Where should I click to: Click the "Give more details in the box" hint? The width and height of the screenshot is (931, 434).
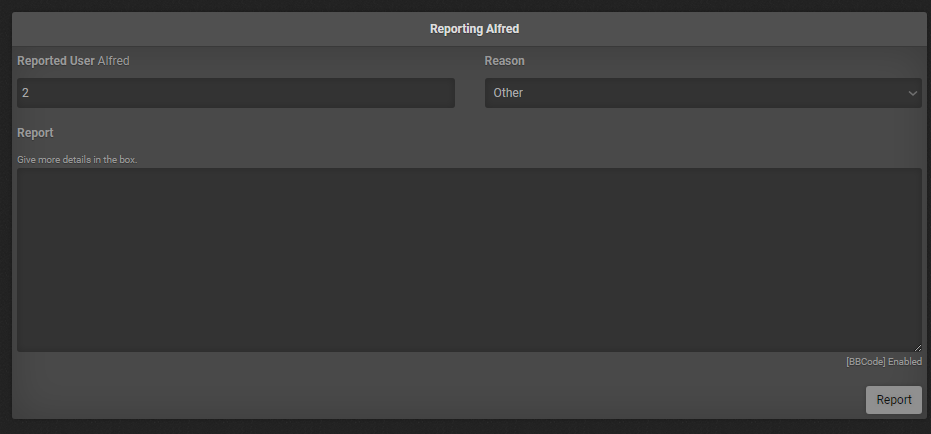77,160
